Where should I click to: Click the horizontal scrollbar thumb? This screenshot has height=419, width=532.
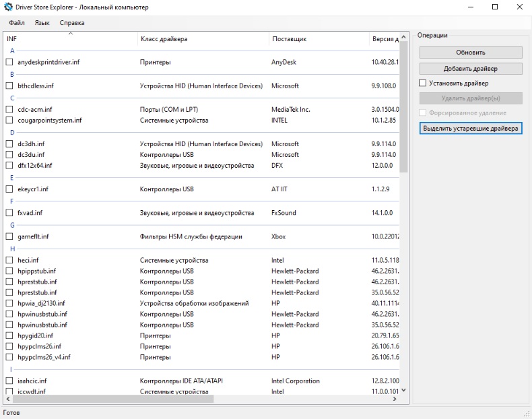point(111,399)
